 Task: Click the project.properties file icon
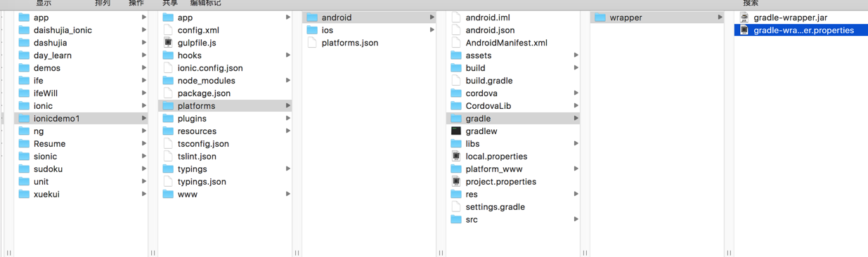click(456, 182)
